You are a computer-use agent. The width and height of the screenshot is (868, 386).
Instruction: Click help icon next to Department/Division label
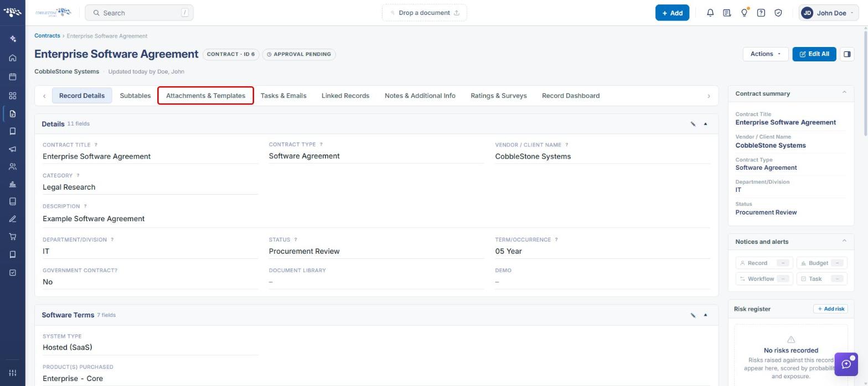click(112, 240)
